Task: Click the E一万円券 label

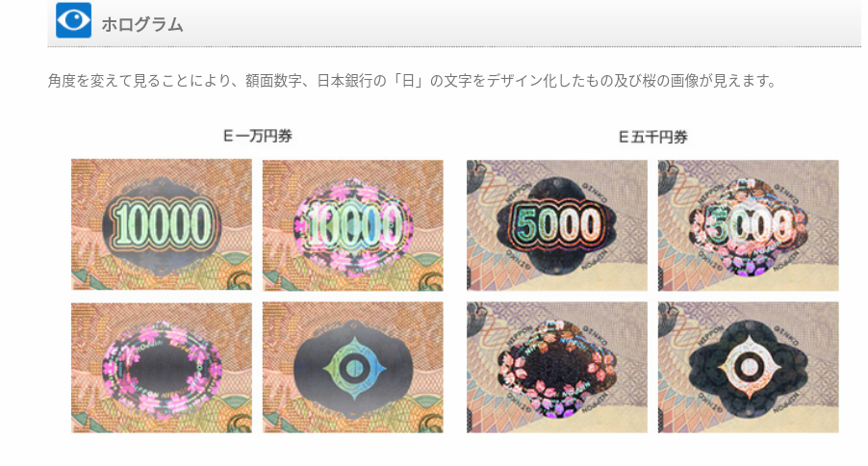Action: 257,136
